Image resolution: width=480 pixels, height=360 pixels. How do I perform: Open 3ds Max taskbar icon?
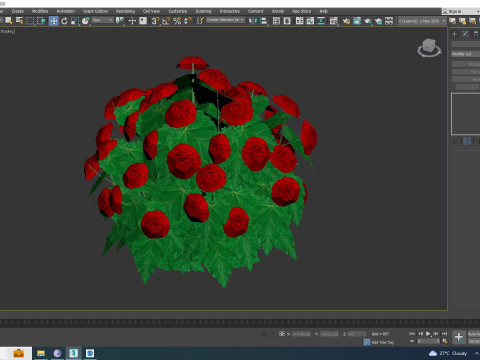click(74, 353)
